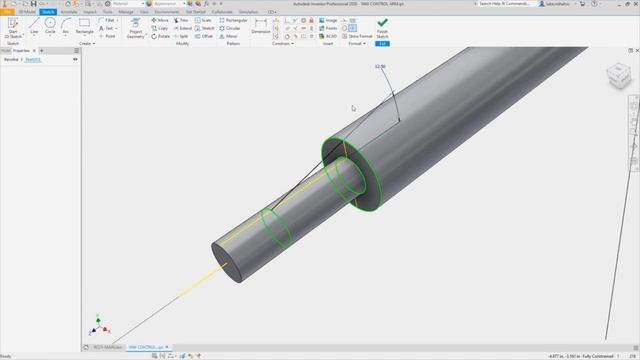The height and width of the screenshot is (360, 640).
Task: Switch to the Tools tab
Action: (108, 12)
